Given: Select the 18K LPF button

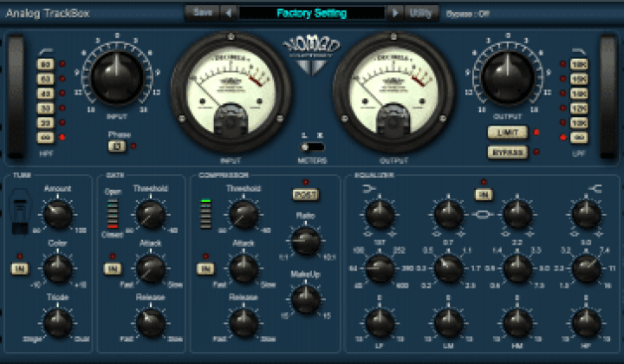Looking at the screenshot, I should [x=579, y=64].
